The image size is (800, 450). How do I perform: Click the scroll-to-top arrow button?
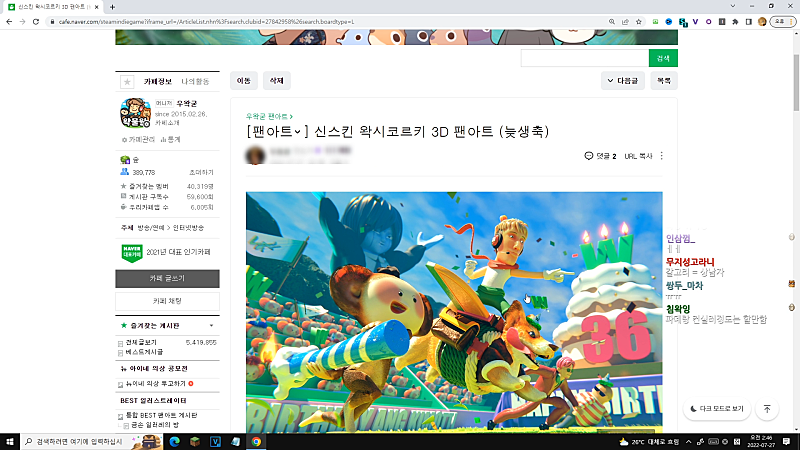[766, 409]
